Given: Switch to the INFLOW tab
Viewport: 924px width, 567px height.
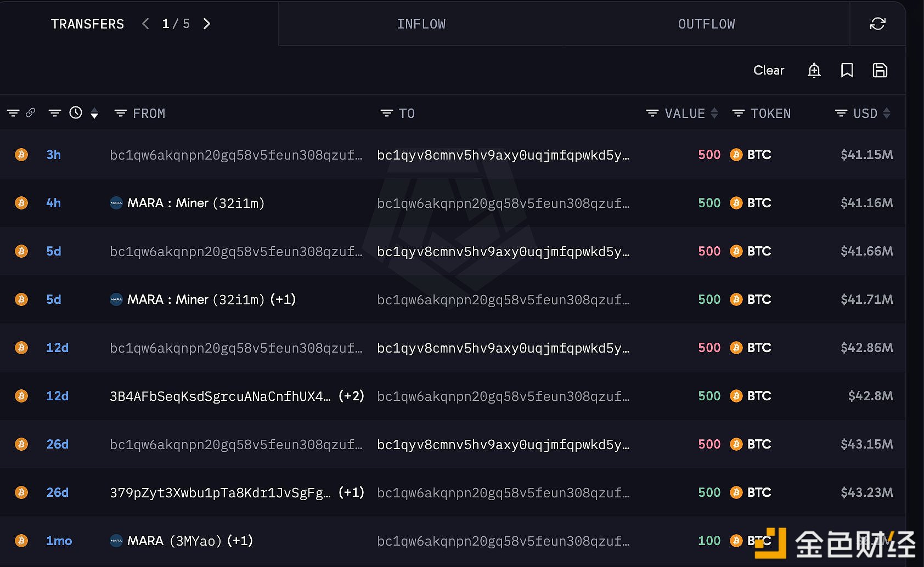Looking at the screenshot, I should [421, 24].
